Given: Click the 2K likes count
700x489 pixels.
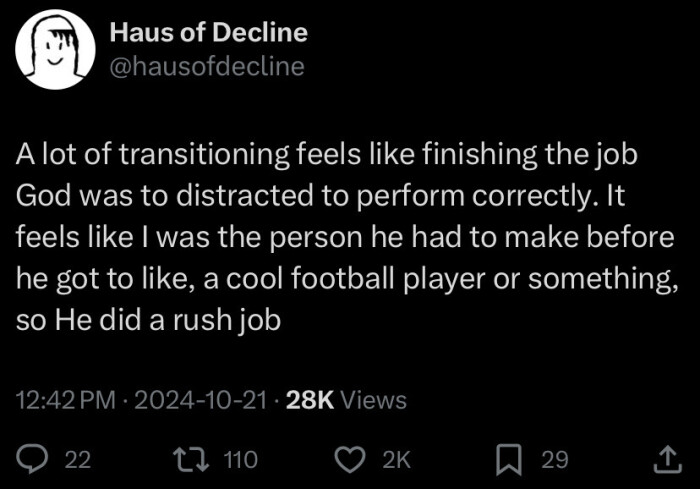Looking at the screenshot, I should [x=396, y=460].
